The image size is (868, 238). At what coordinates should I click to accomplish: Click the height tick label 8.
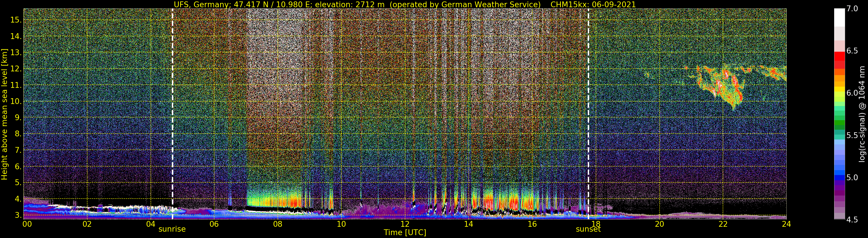click(18, 134)
